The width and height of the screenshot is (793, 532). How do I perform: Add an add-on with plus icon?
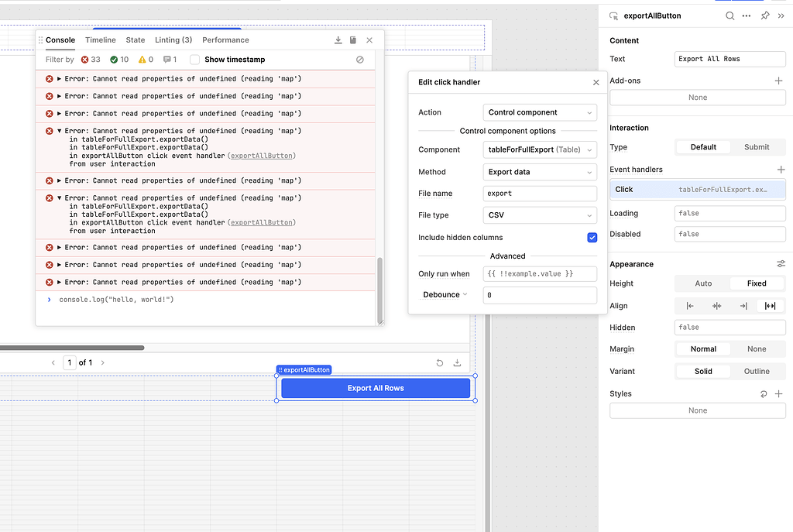[x=778, y=81]
